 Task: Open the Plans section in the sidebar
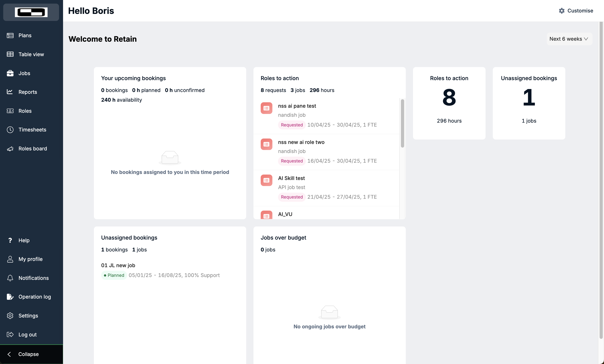(x=25, y=35)
